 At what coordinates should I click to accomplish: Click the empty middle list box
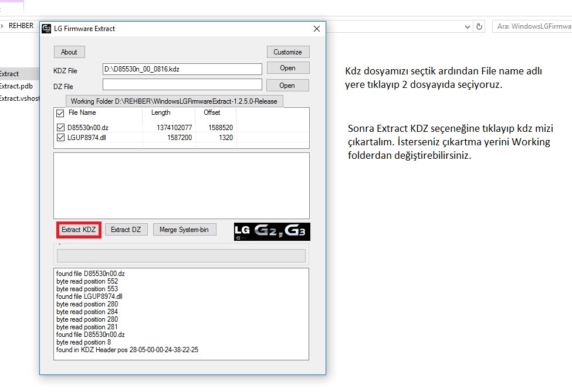[182, 186]
